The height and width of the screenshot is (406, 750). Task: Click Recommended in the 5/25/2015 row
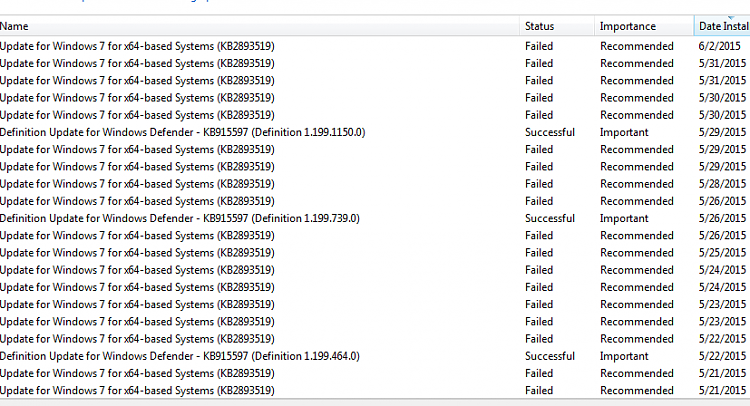coord(637,252)
